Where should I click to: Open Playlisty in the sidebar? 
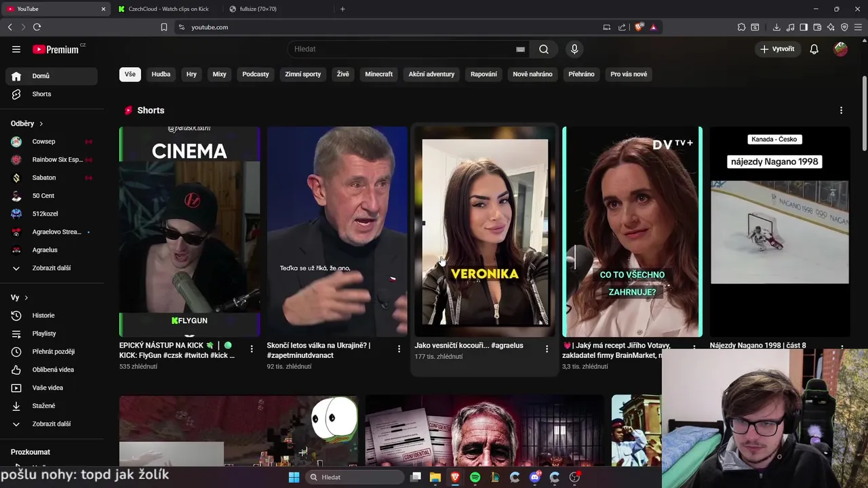(52, 333)
